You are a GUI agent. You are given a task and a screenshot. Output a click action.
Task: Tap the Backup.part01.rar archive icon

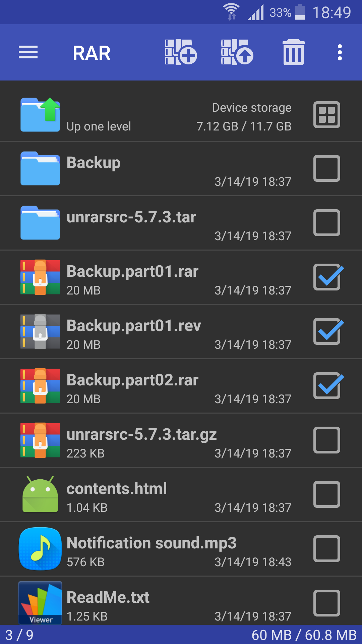[x=40, y=277]
